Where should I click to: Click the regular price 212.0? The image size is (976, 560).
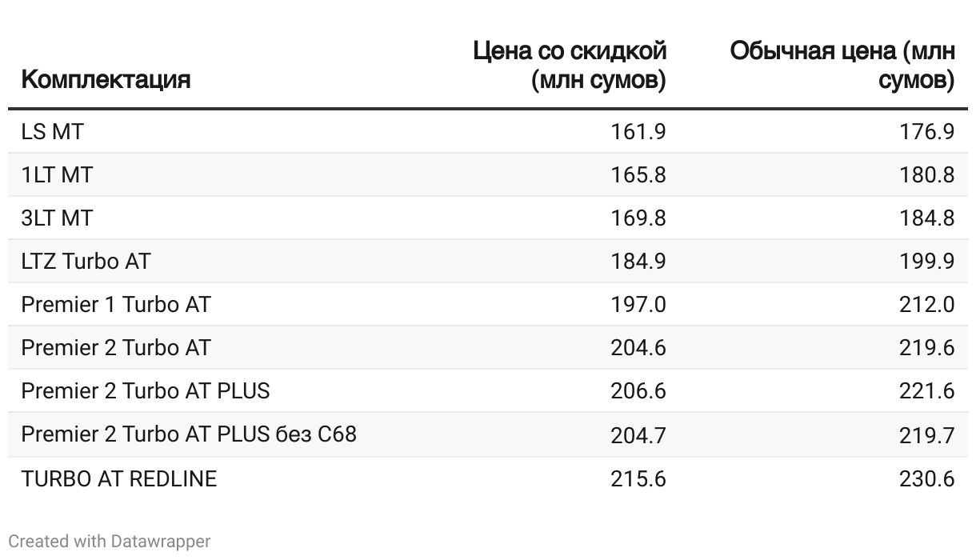pos(926,304)
